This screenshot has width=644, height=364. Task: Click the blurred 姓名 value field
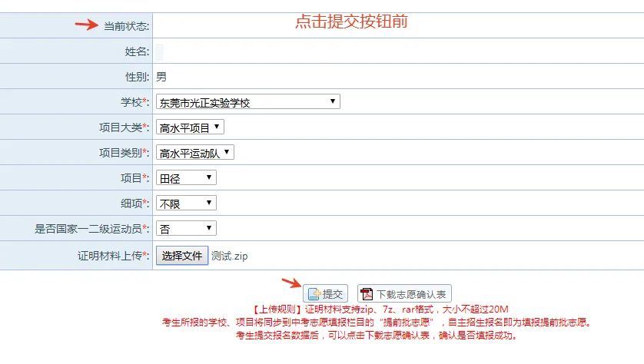159,51
